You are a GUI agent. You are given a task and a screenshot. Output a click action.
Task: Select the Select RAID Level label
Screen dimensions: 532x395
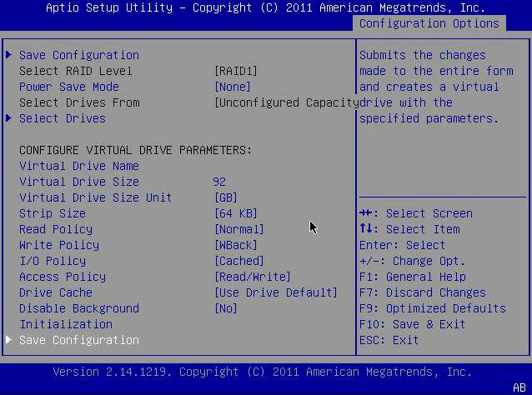pyautogui.click(x=76, y=71)
